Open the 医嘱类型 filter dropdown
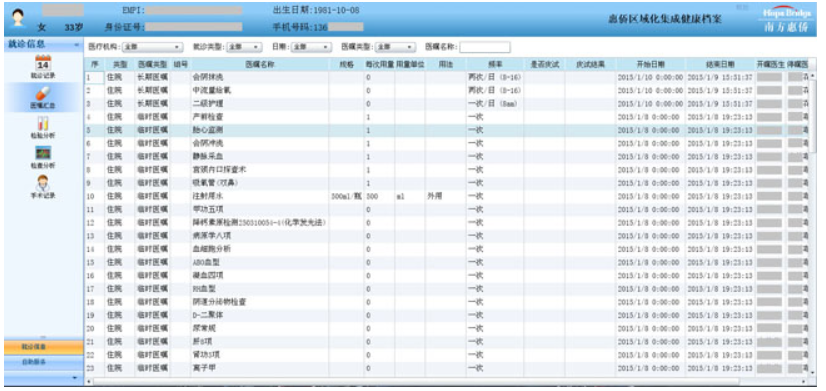The height and width of the screenshot is (391, 826). tap(395, 47)
